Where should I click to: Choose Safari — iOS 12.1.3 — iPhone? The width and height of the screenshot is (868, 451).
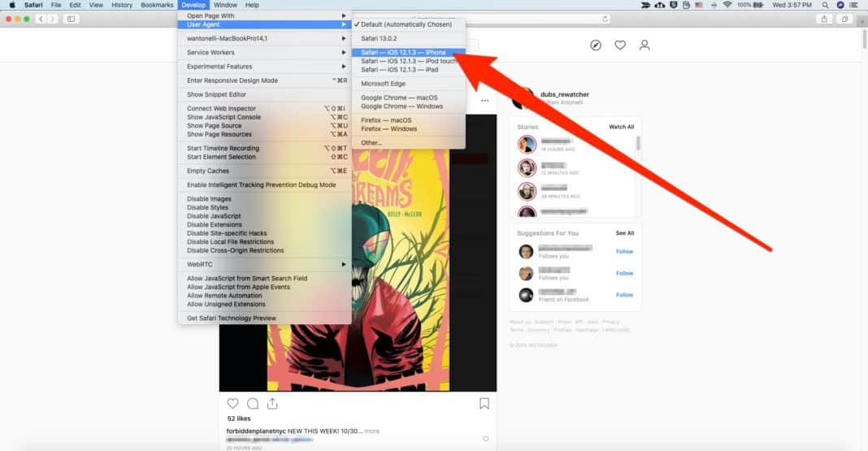point(409,53)
